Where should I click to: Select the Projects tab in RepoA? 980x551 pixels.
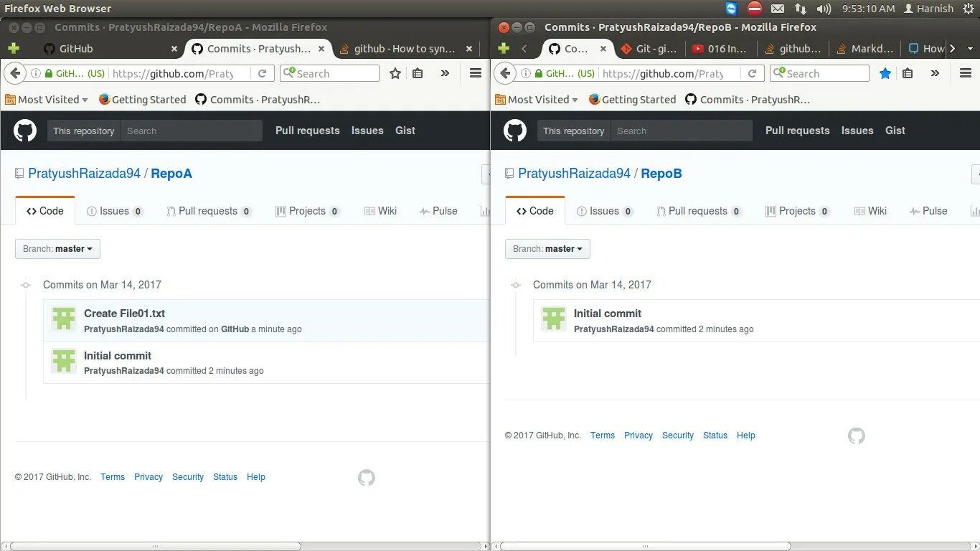308,211
